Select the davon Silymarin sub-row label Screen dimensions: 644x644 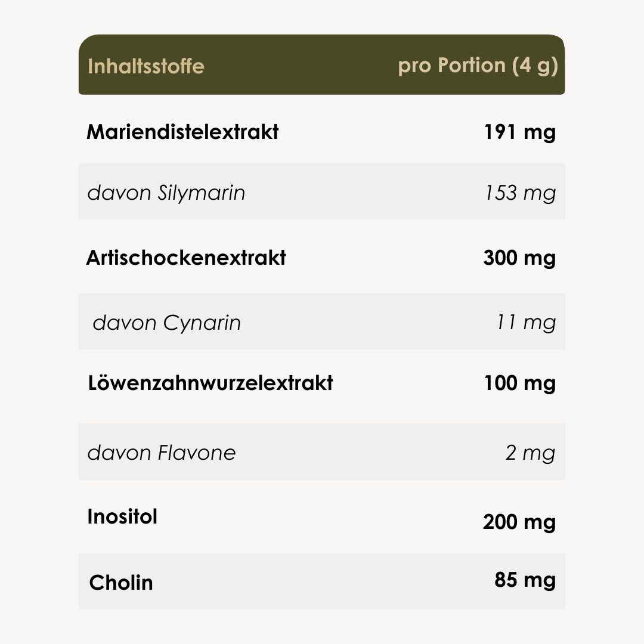166,193
